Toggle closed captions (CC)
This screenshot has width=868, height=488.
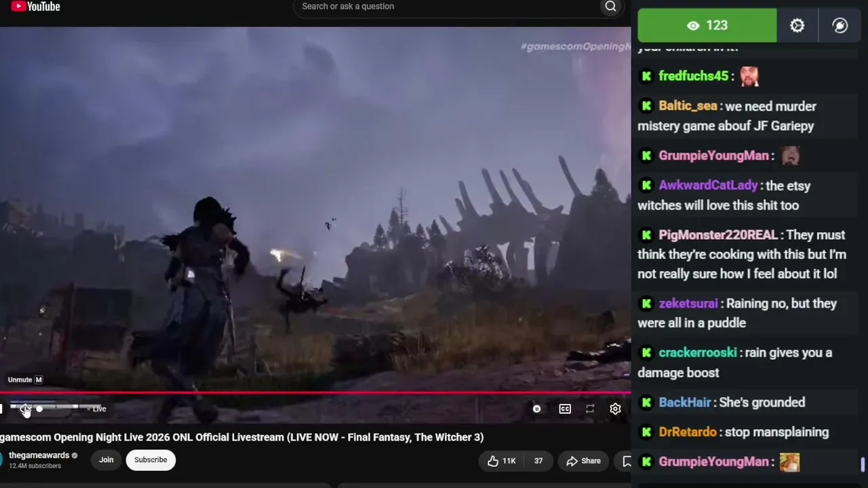[x=565, y=409]
